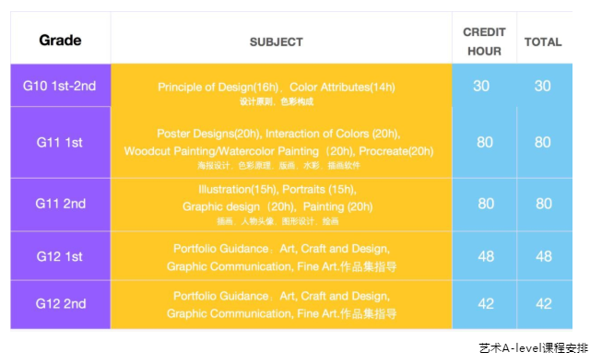This screenshot has width=602, height=364.
Task: Click total 42 for G12 2nd
Action: pyautogui.click(x=545, y=304)
